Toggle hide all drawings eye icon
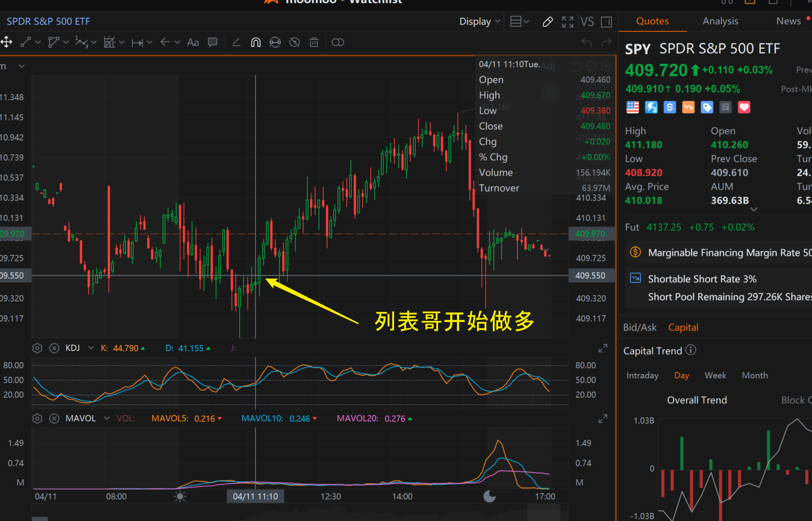The height and width of the screenshot is (521, 812). (x=295, y=42)
